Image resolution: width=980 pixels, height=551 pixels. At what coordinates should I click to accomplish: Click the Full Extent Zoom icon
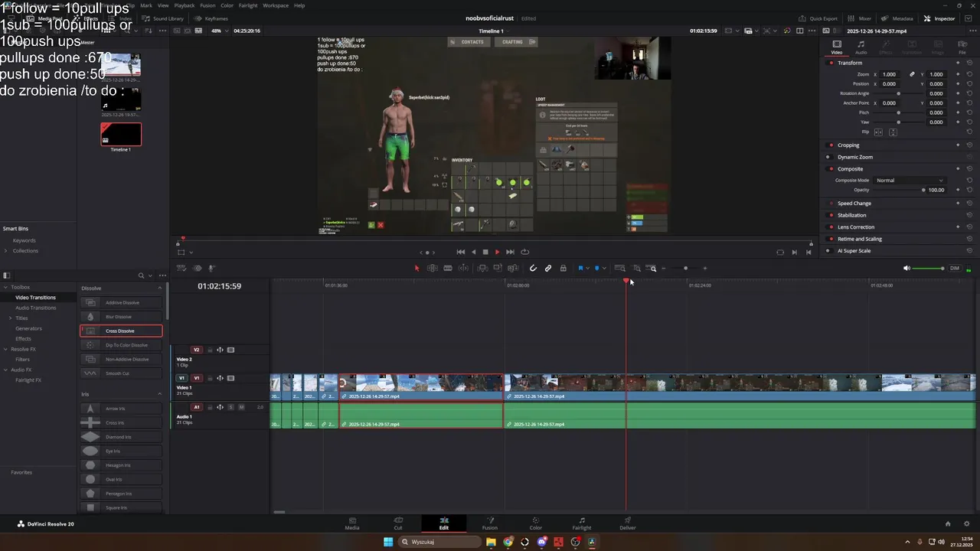point(620,268)
